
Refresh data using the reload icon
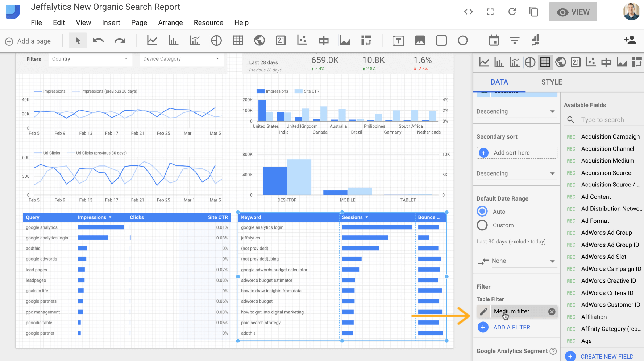512,12
